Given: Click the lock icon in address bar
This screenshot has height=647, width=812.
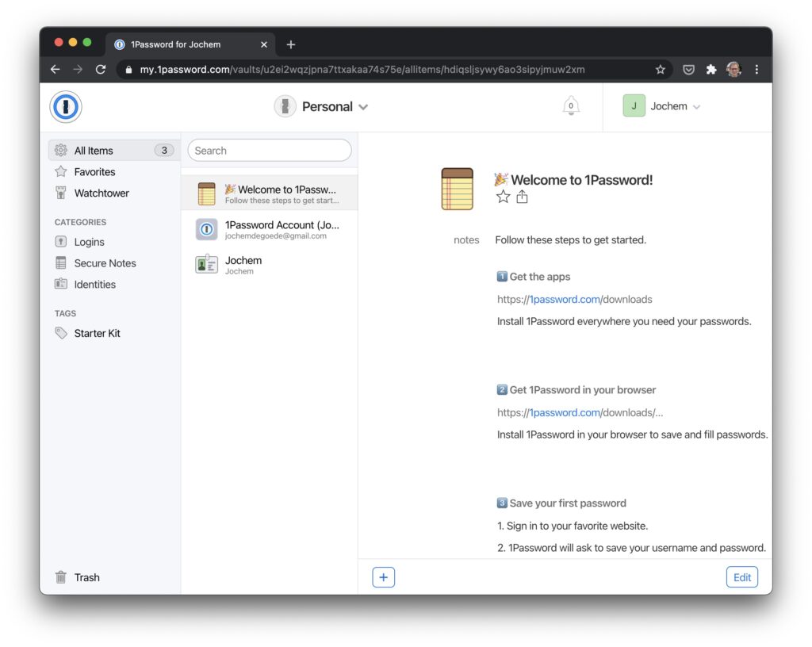Looking at the screenshot, I should click(x=128, y=69).
